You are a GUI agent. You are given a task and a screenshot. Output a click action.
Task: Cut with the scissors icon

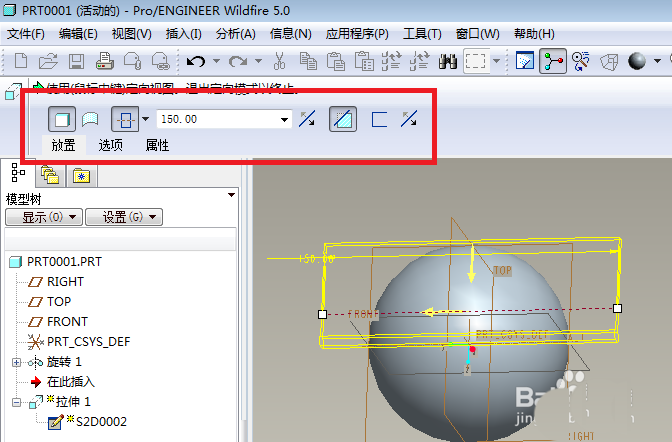point(279,61)
